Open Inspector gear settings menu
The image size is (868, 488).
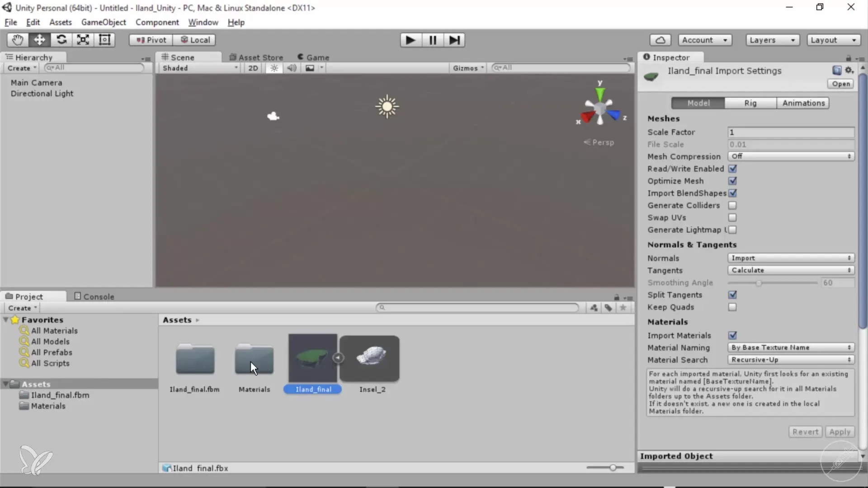(x=849, y=70)
